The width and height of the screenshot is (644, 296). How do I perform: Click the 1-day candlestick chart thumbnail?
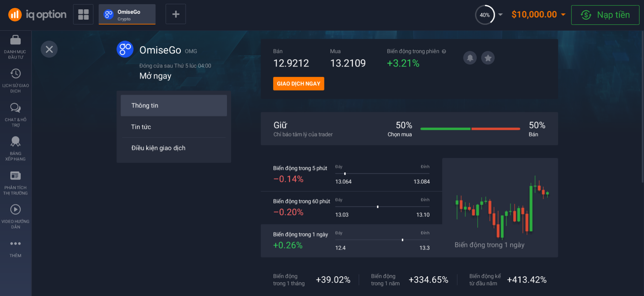coord(500,207)
